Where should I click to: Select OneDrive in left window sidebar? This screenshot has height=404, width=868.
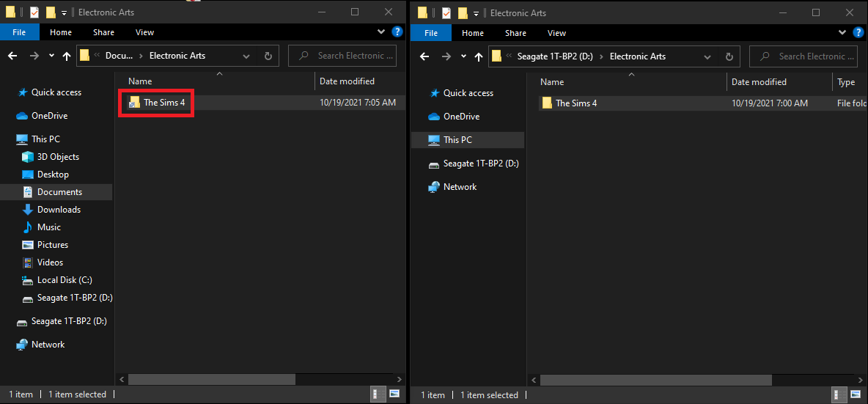click(x=50, y=116)
